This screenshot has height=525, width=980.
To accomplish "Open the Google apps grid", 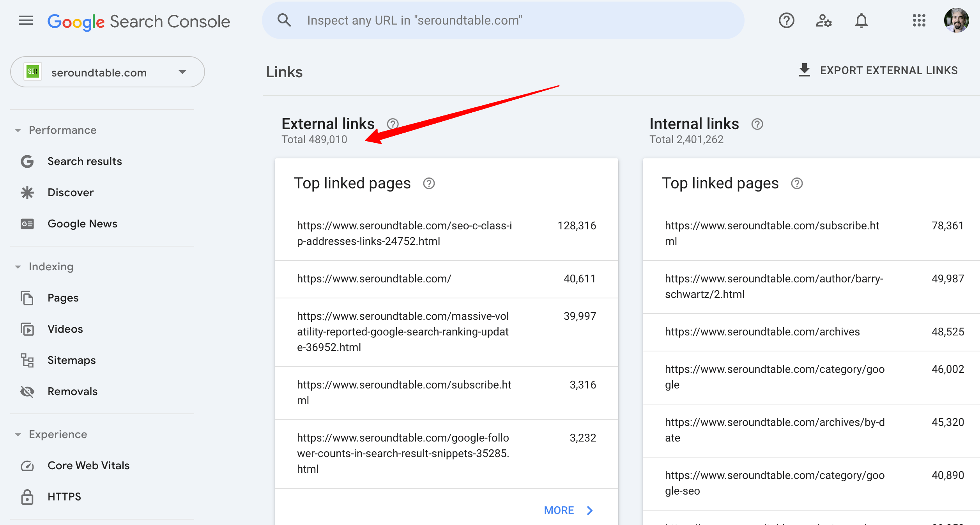I will click(x=919, y=20).
